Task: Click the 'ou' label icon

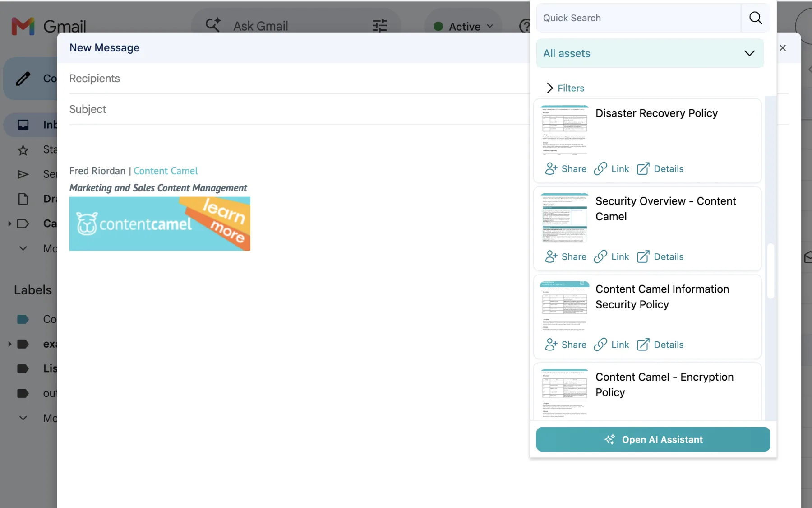Action: tap(23, 393)
